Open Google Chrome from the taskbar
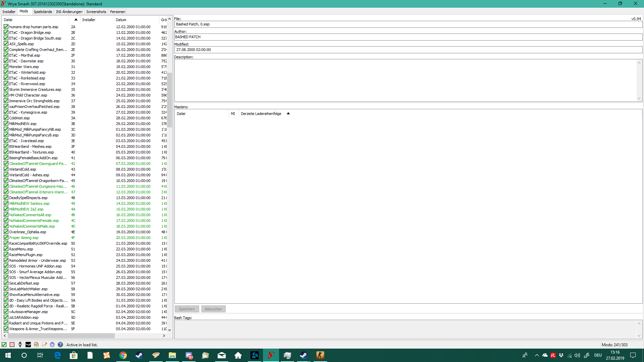Image resolution: width=644 pixels, height=362 pixels. coord(123,355)
